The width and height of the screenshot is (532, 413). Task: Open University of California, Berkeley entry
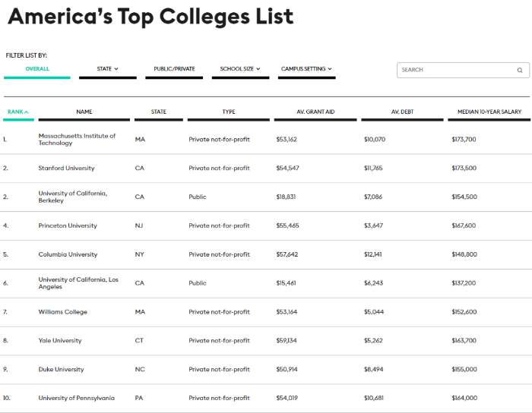[x=73, y=197]
